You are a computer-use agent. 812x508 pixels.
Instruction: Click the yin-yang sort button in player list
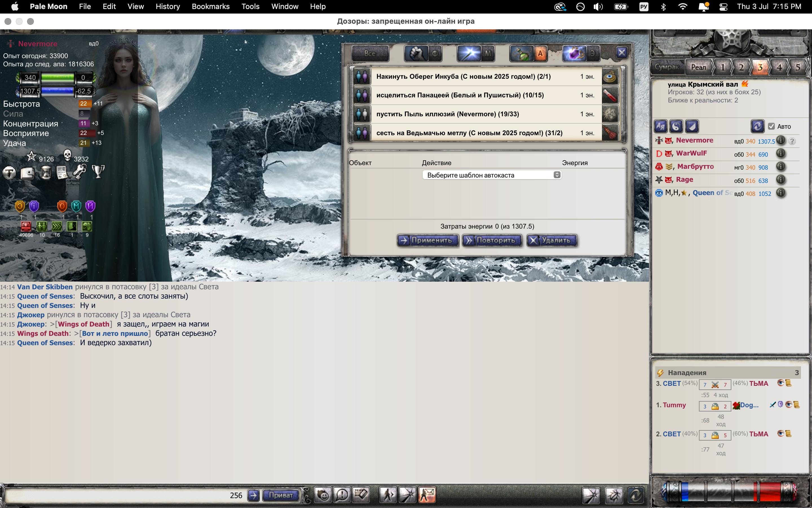(676, 126)
